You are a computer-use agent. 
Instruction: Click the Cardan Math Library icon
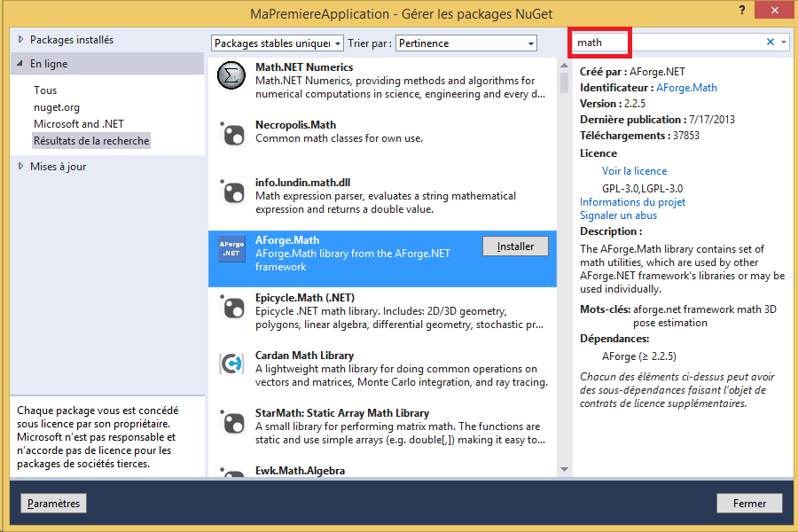(x=231, y=364)
